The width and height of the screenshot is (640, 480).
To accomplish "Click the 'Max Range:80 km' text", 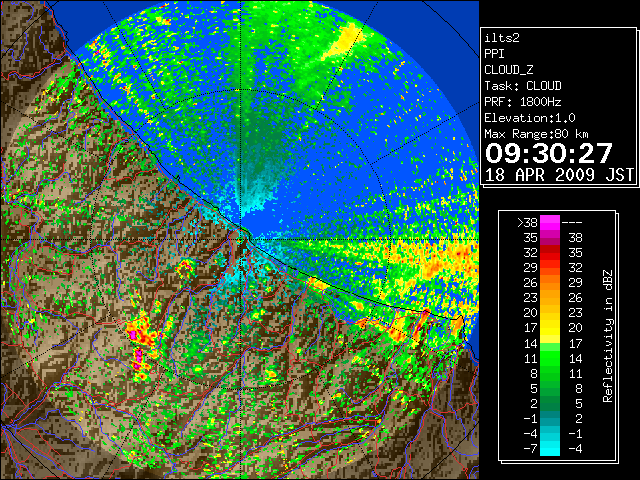I will click(x=536, y=134).
